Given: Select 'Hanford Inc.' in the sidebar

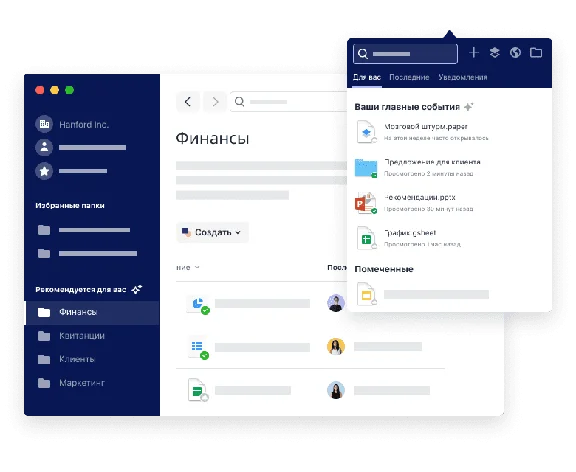Looking at the screenshot, I should point(84,125).
